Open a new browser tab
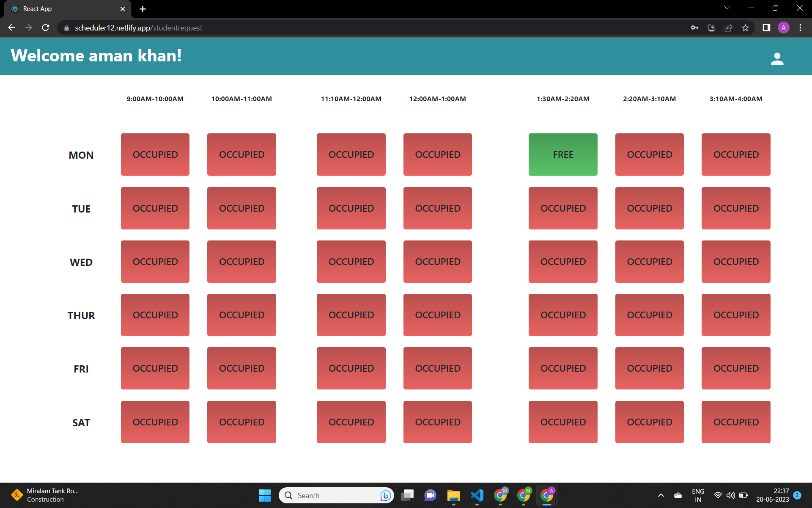Viewport: 812px width, 508px height. click(143, 9)
